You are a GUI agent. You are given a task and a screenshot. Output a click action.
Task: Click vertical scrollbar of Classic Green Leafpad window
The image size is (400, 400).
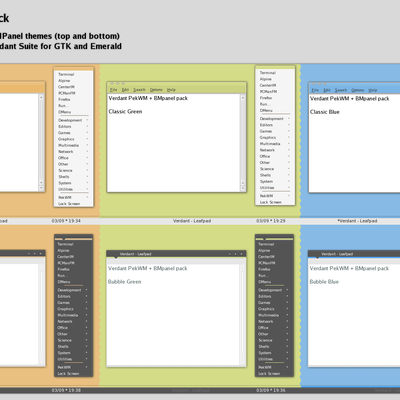pyautogui.click(x=243, y=143)
